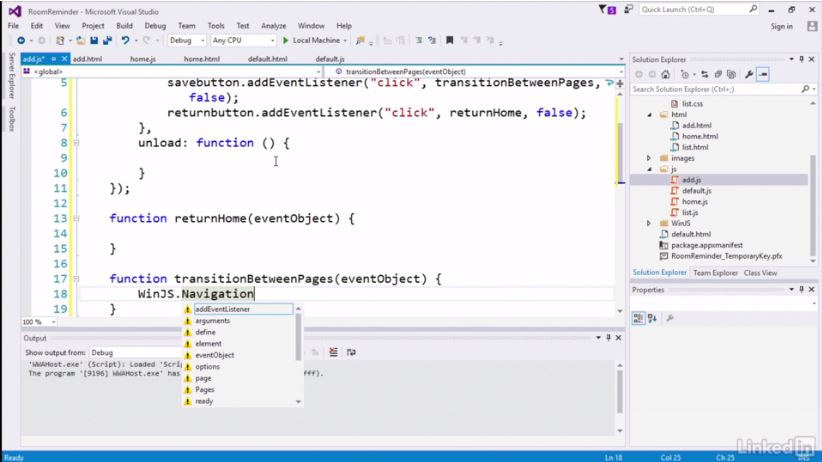Toggle the auto-hide pin on the Output panel

(x=609, y=338)
